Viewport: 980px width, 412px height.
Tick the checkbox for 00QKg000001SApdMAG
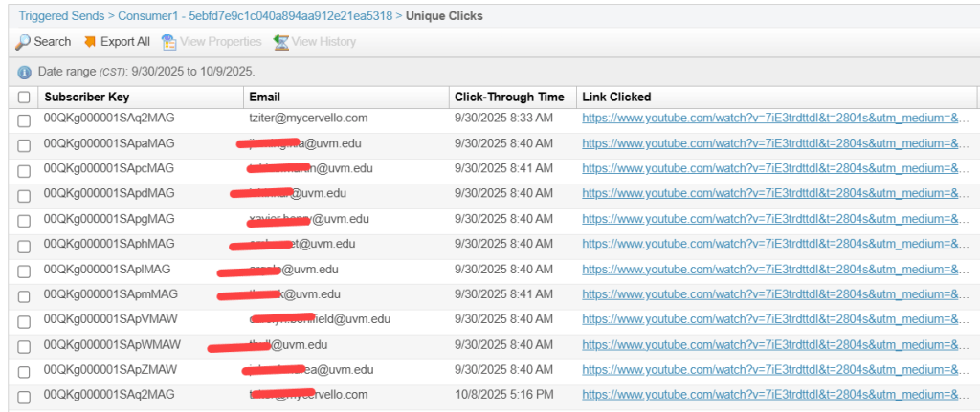(x=24, y=194)
